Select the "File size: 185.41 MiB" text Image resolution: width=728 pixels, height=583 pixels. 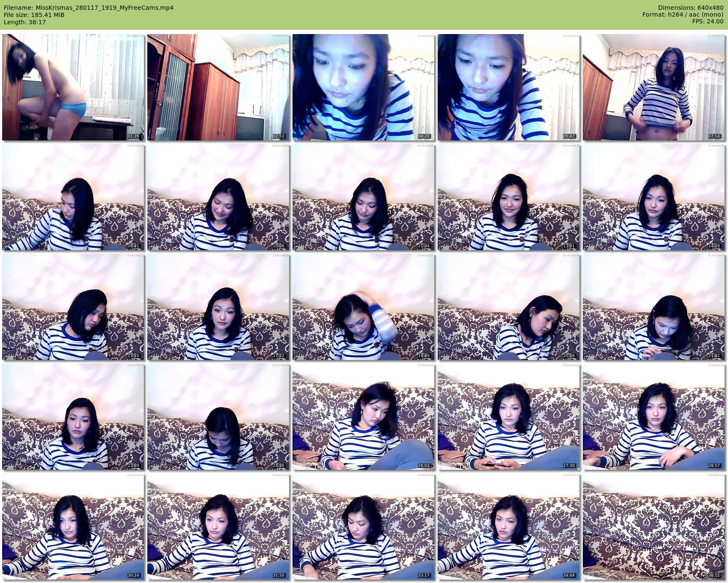click(x=34, y=15)
